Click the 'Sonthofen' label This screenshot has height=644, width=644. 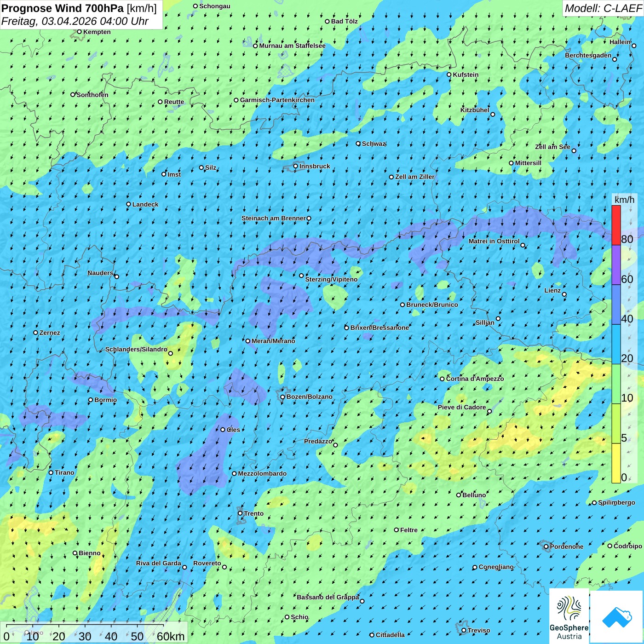click(92, 95)
